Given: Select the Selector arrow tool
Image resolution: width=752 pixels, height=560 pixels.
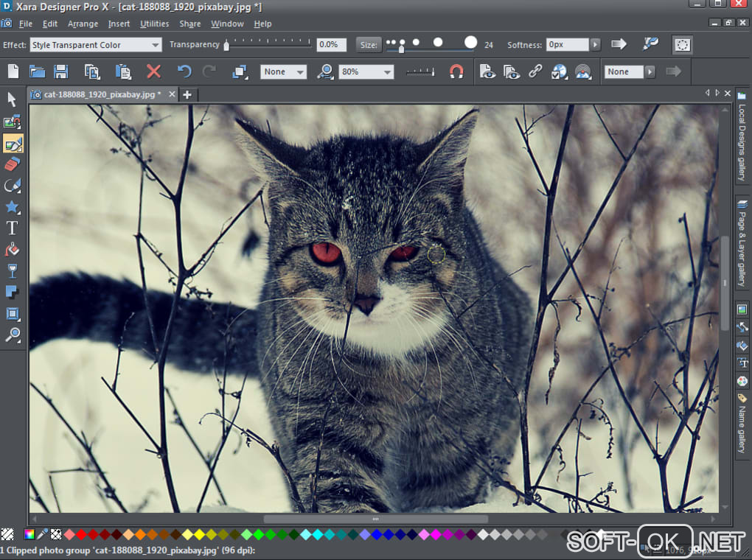Looking at the screenshot, I should click(12, 99).
